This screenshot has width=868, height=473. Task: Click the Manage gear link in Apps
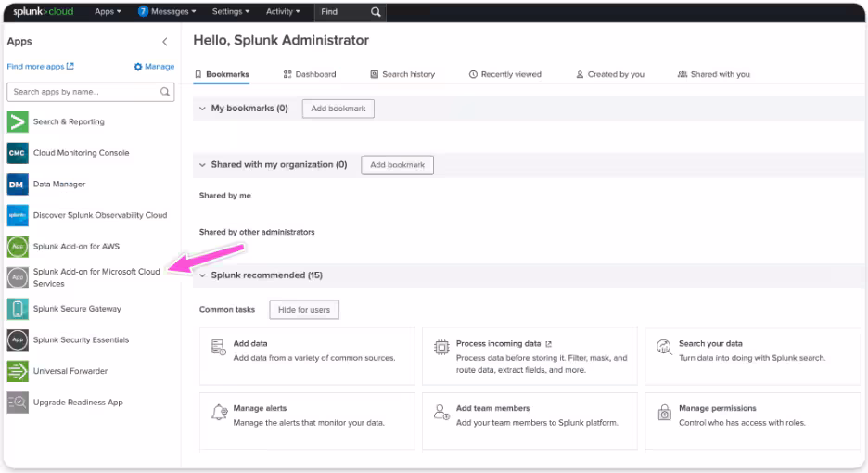pos(154,67)
